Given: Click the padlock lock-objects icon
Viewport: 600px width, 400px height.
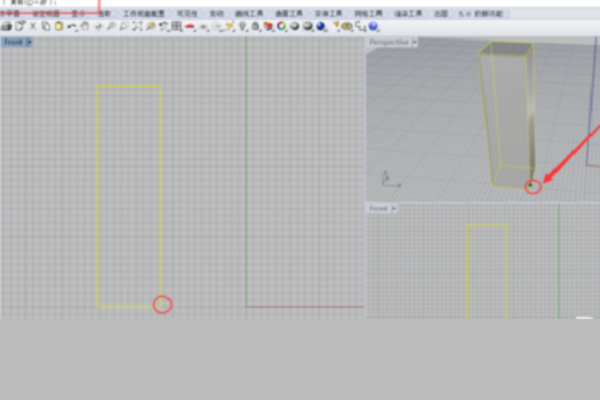Looking at the screenshot, I should 256,26.
